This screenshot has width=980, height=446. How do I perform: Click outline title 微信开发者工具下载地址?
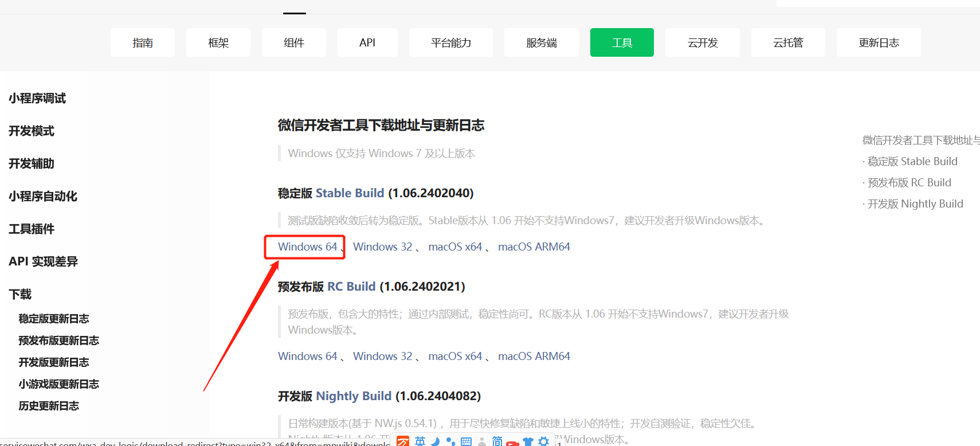[x=921, y=140]
